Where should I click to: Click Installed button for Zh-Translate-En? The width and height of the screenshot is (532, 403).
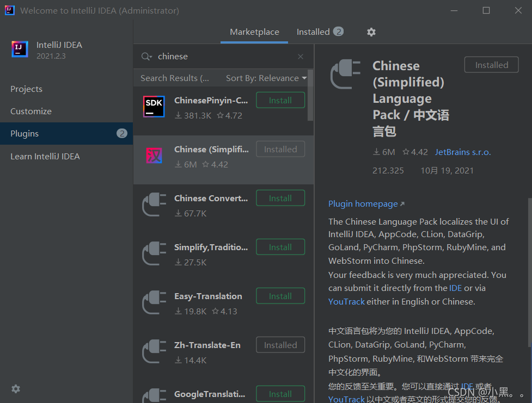[280, 345]
